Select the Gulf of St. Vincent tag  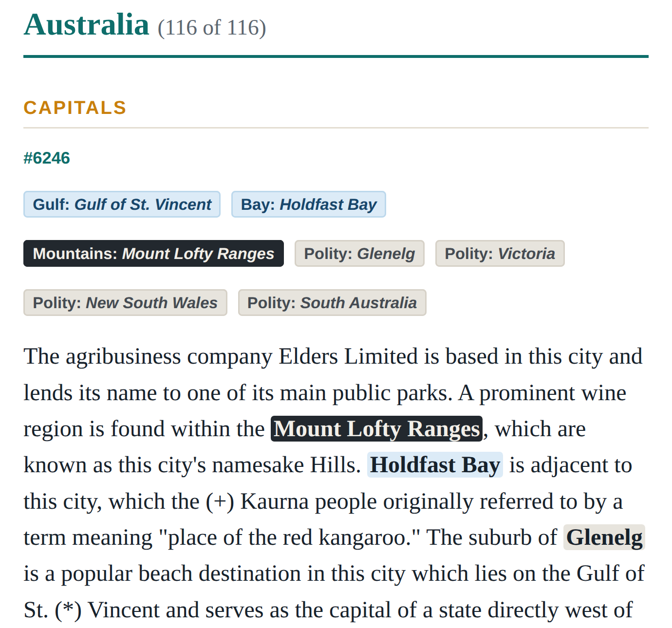pyautogui.click(x=122, y=204)
